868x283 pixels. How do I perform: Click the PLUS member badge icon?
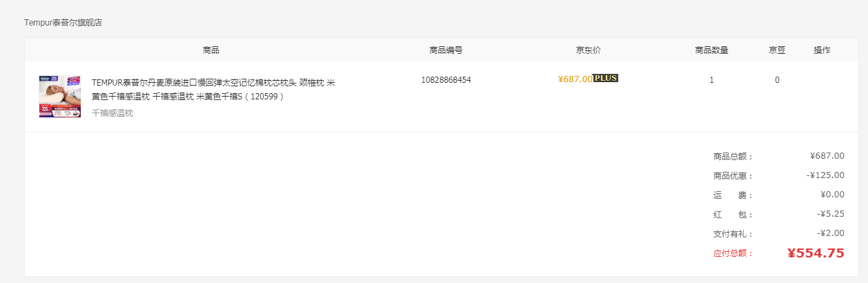pos(606,78)
